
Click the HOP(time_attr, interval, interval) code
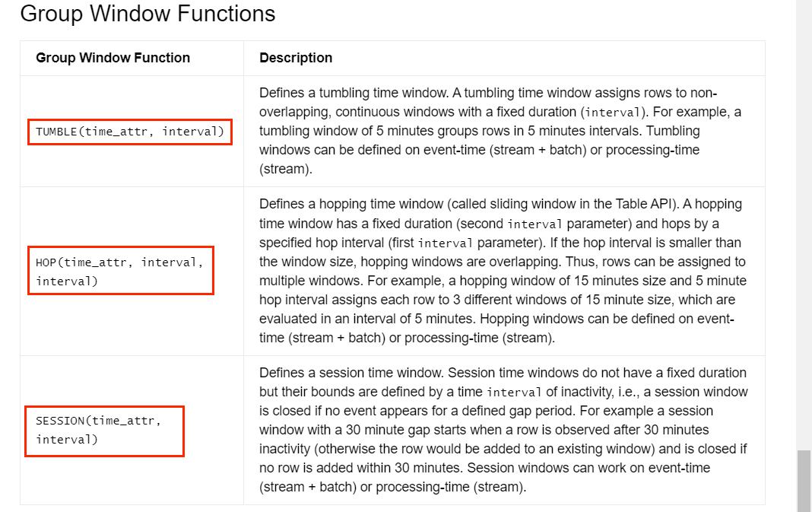coord(119,272)
